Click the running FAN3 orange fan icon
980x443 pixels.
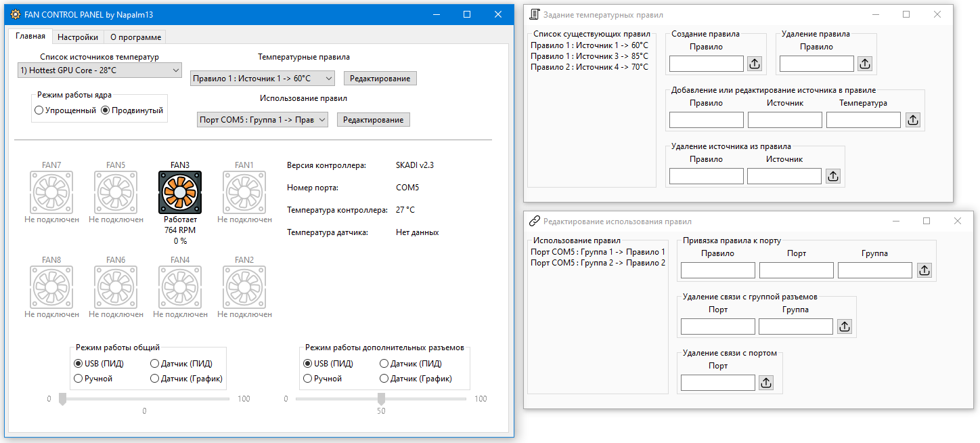(180, 192)
